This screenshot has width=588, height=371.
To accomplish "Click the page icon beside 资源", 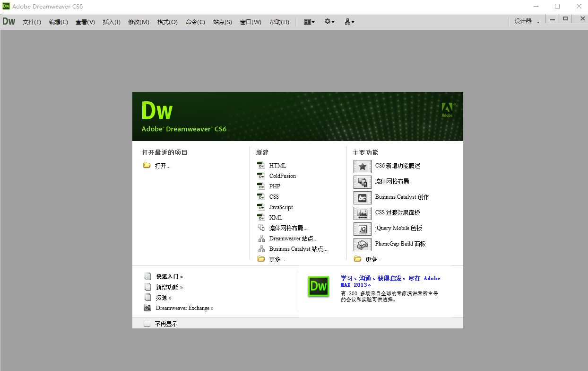I will [x=147, y=297].
